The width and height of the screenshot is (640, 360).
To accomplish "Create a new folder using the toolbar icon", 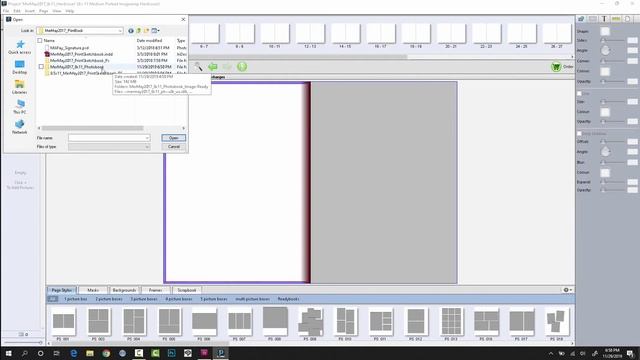I will click(x=146, y=31).
